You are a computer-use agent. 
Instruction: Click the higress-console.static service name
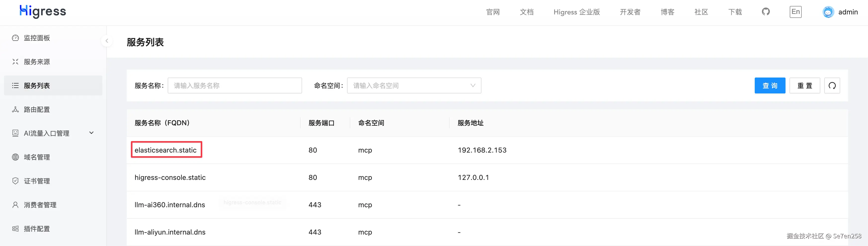coord(170,177)
